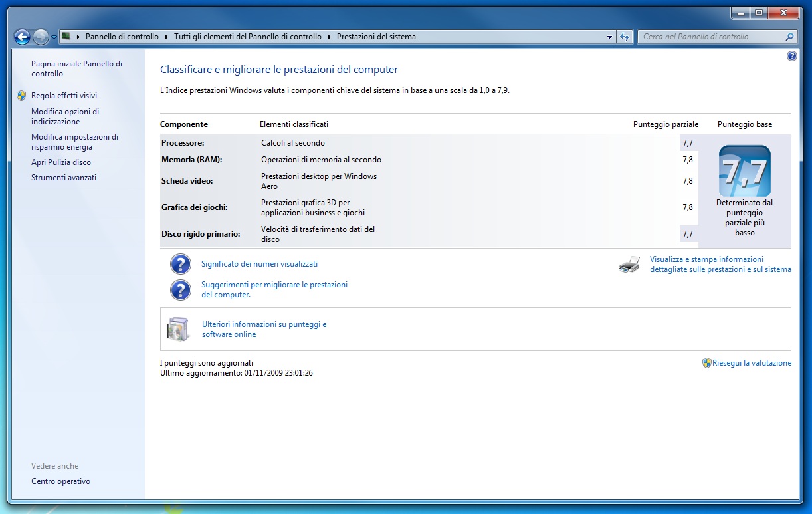Select the 'Memoria (RAM):' row label
Viewport: 812px width, 514px height.
(192, 160)
